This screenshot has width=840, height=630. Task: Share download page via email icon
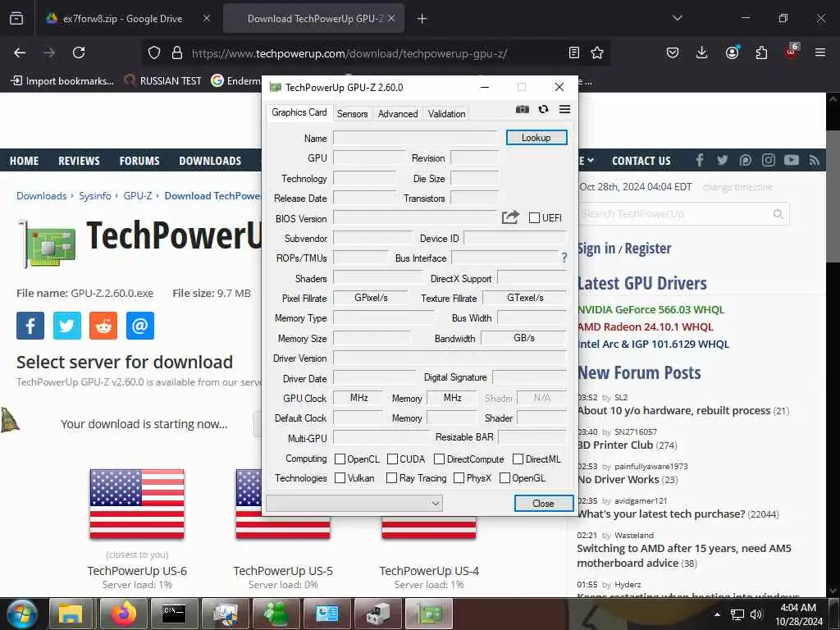(x=139, y=326)
